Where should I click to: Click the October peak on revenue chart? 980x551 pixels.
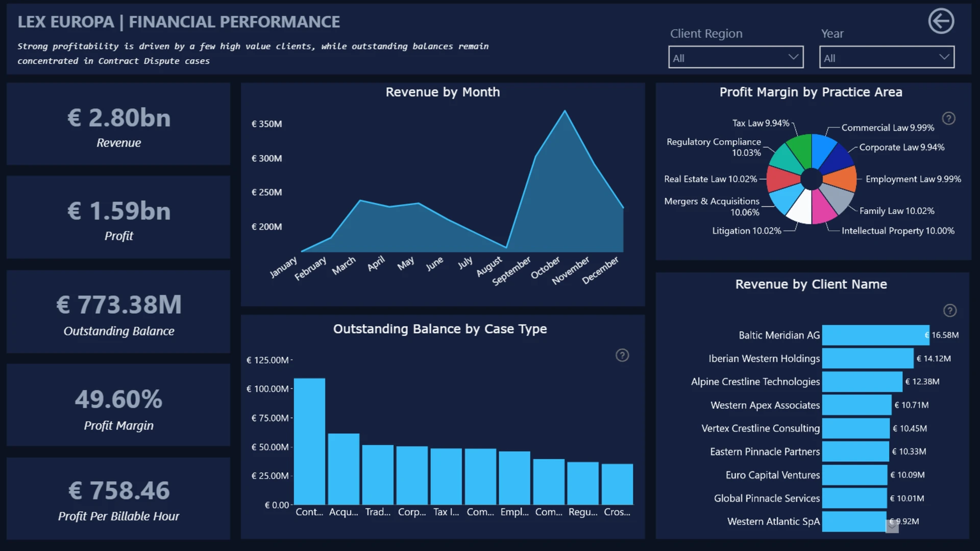coord(565,111)
